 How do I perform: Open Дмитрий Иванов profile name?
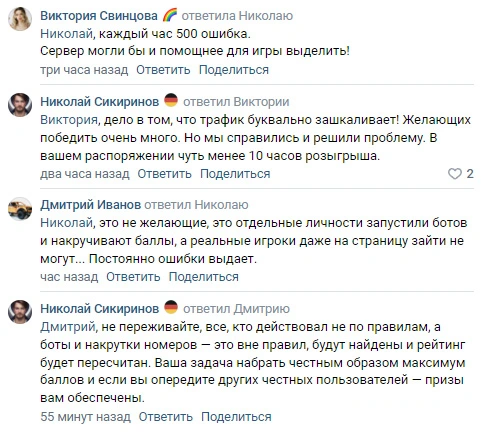90,205
